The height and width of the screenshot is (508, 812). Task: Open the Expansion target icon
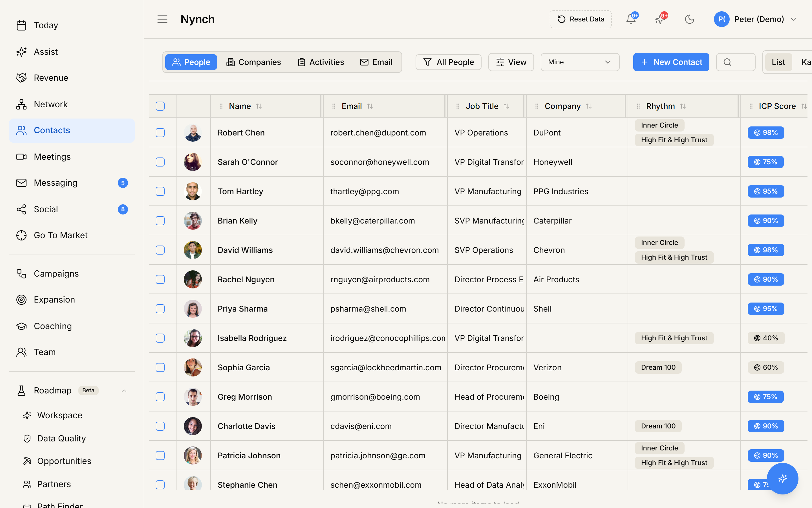click(21, 299)
